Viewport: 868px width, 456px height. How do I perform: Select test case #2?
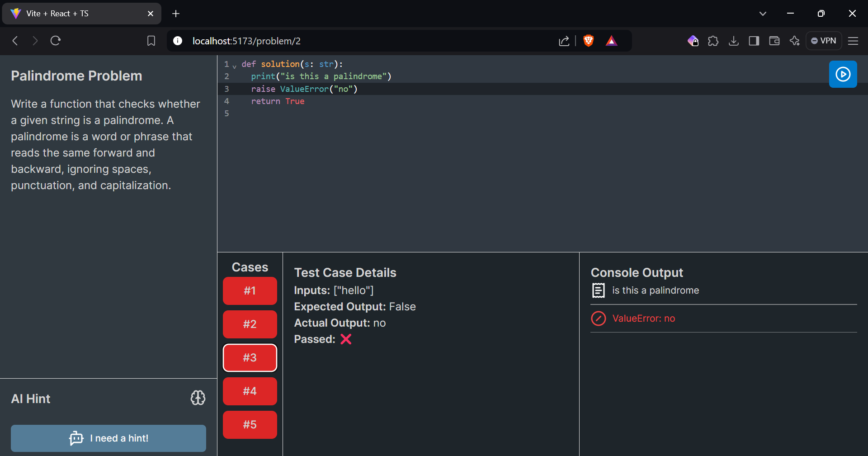tap(250, 324)
